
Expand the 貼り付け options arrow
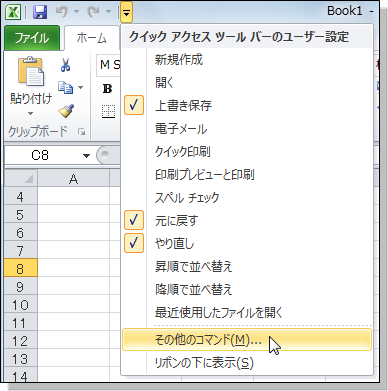tap(31, 113)
